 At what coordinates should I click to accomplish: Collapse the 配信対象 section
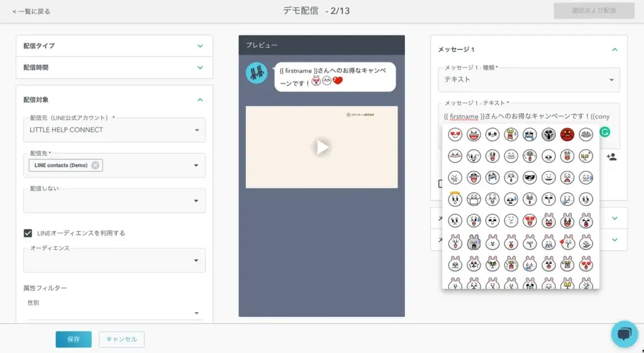pos(200,99)
